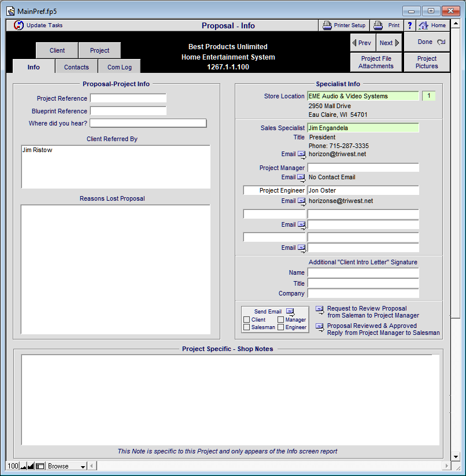Click the Phone: 715-287-3335 text
This screenshot has height=476, width=466.
(x=339, y=146)
